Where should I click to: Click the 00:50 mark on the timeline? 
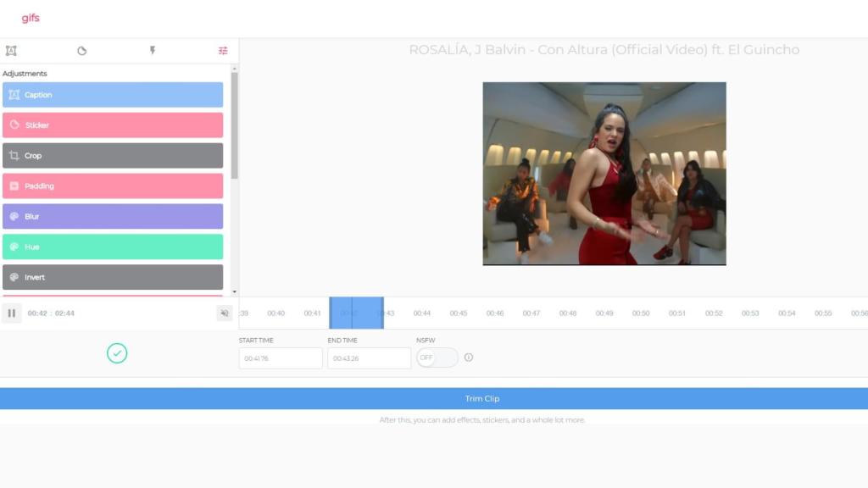641,313
